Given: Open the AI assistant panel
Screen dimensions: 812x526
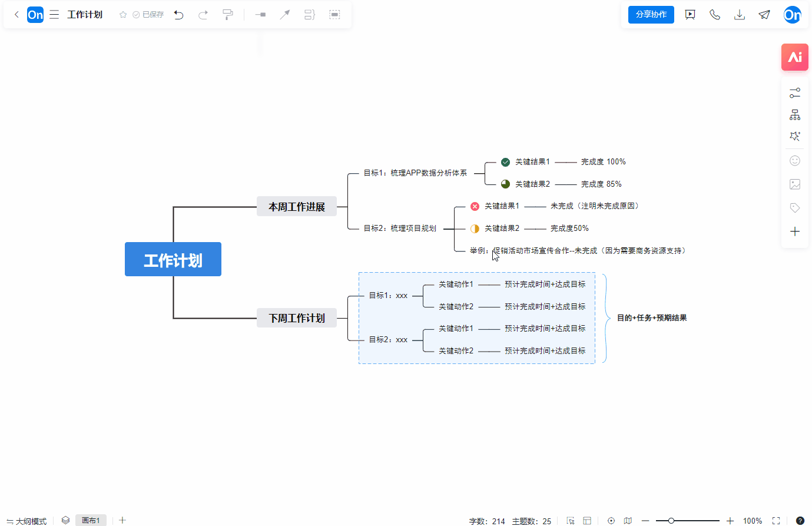Looking at the screenshot, I should click(795, 57).
